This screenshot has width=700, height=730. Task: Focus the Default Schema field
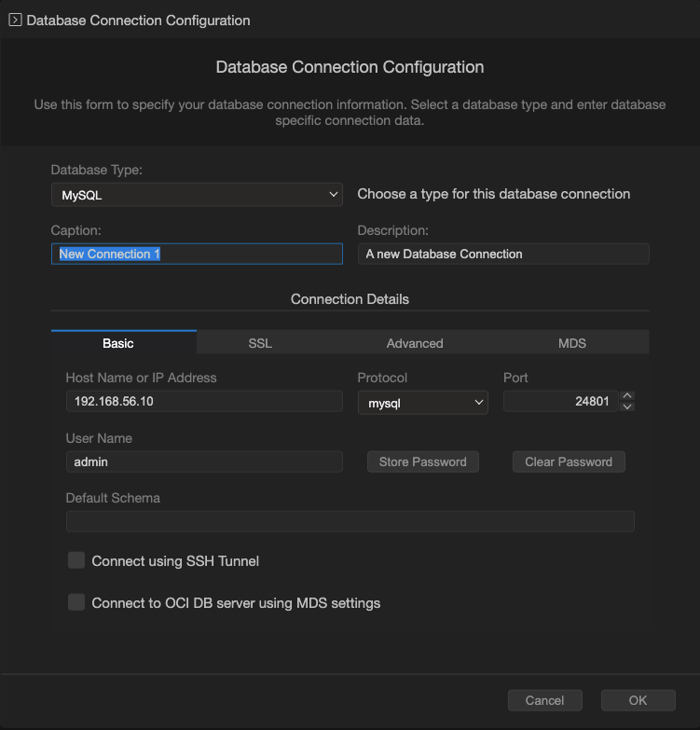[350, 521]
